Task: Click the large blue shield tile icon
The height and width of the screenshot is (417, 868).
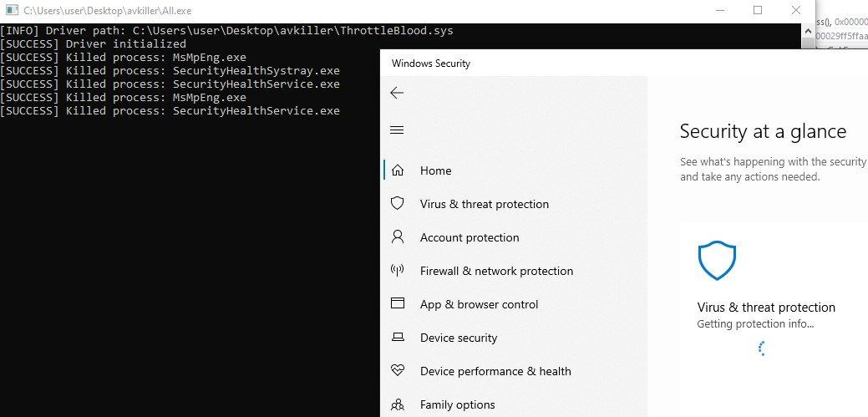Action: (x=717, y=261)
